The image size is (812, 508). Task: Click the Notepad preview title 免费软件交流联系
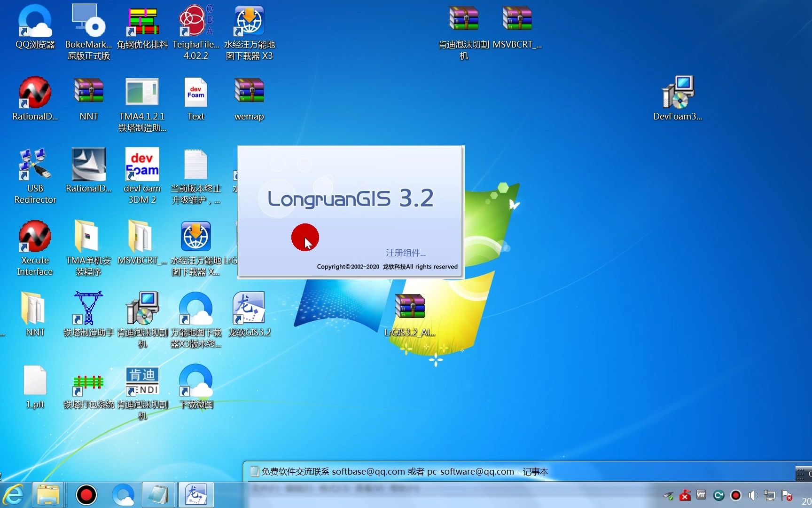tap(405, 472)
